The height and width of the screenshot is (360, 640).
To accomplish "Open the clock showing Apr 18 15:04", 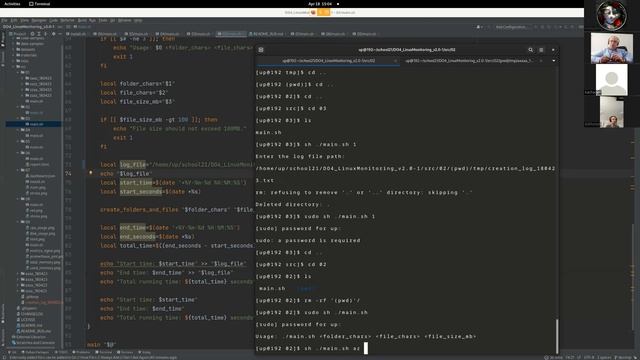I will pos(320,4).
